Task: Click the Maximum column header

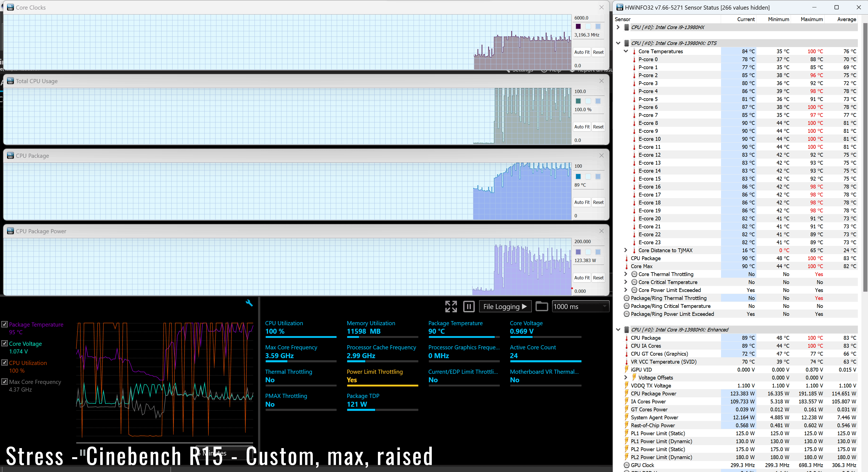Action: pyautogui.click(x=812, y=19)
